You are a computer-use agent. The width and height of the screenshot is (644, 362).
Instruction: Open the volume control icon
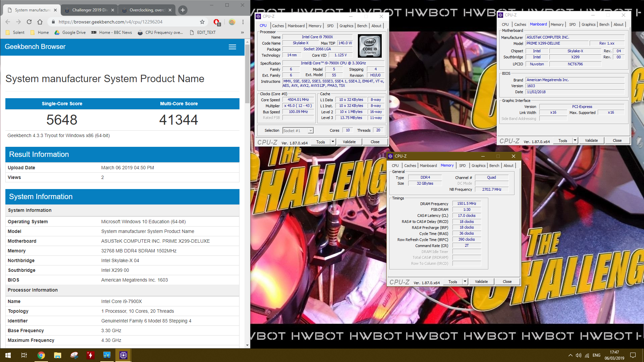[x=579, y=355]
